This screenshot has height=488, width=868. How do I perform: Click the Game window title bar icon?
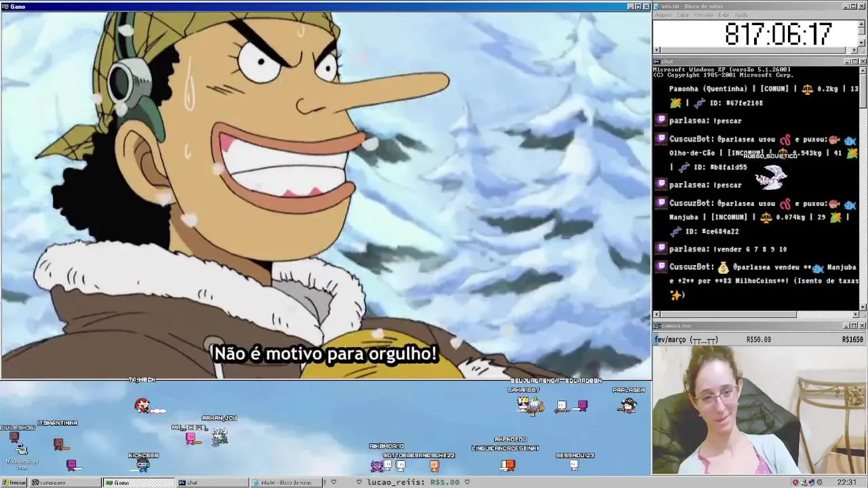(x=5, y=6)
